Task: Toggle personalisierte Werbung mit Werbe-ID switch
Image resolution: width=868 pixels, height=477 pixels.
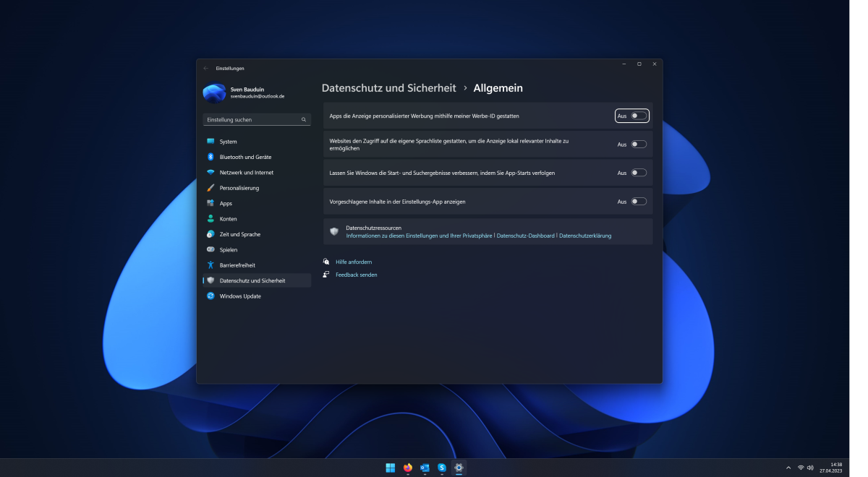Action: (x=639, y=116)
